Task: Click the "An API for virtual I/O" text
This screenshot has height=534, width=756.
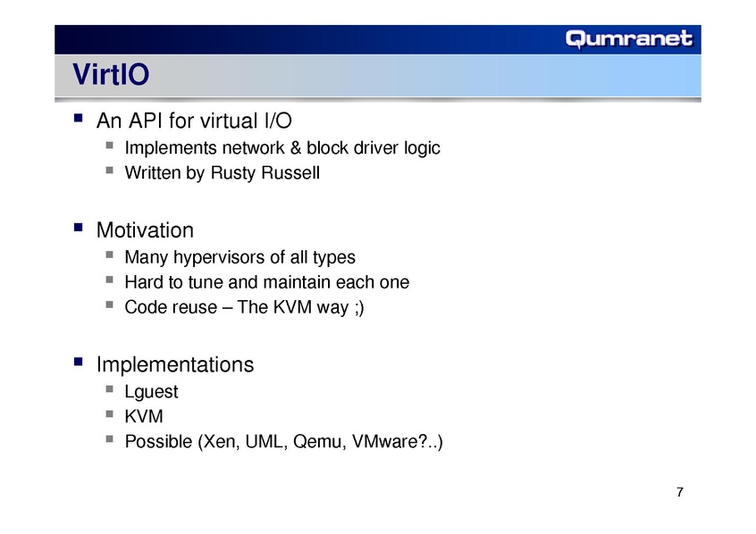Action: click(194, 120)
